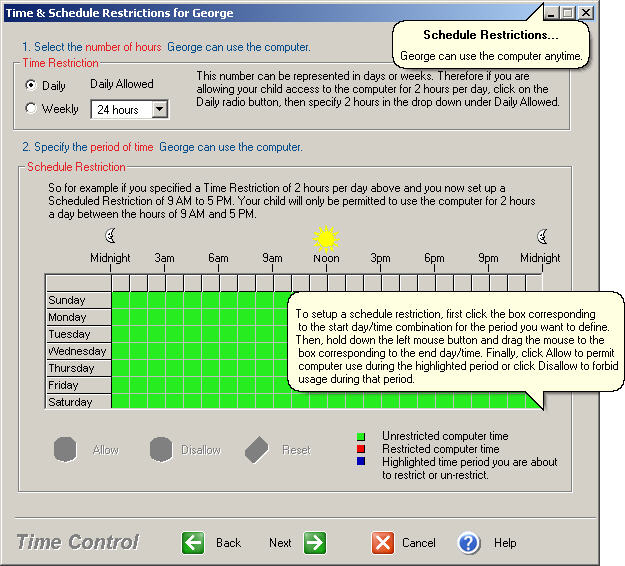Open the Daily Allowed dropdown arrow
The image size is (625, 566).
(x=160, y=109)
